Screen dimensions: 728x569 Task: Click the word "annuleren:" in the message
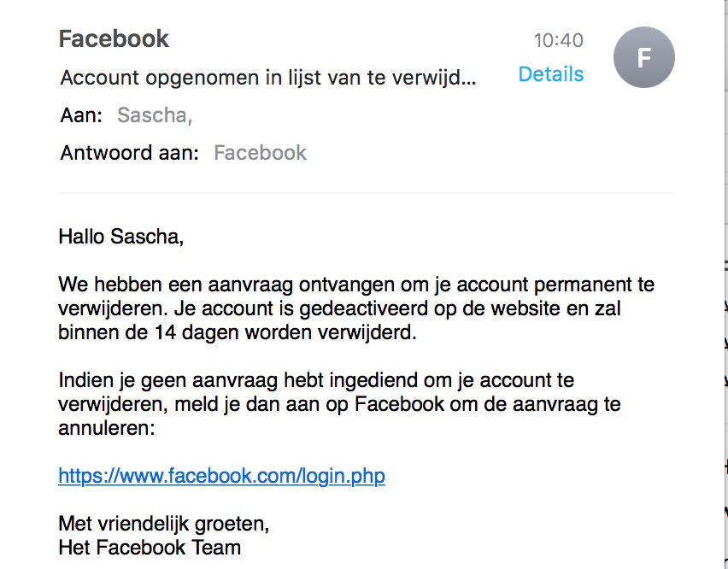coord(106,428)
